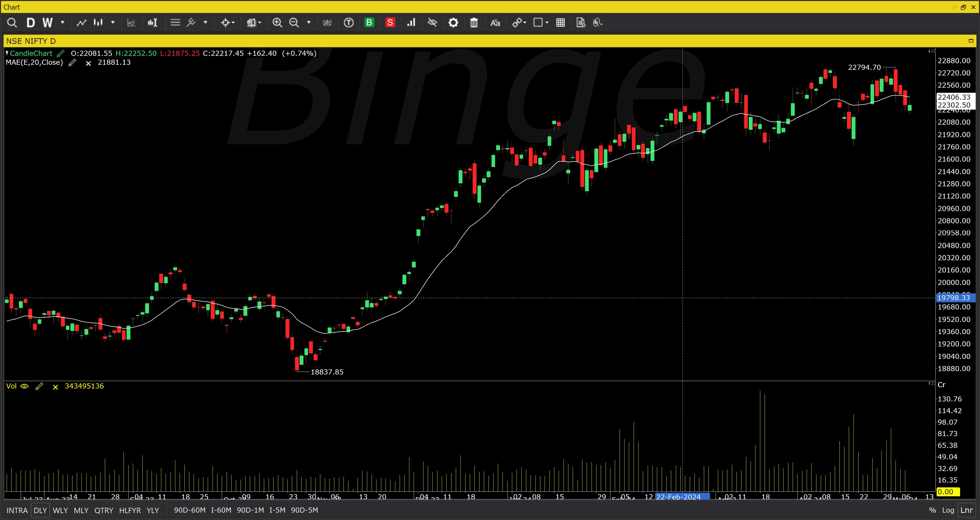The width and height of the screenshot is (980, 520).
Task: Click the 90D-60M range button
Action: 189,510
